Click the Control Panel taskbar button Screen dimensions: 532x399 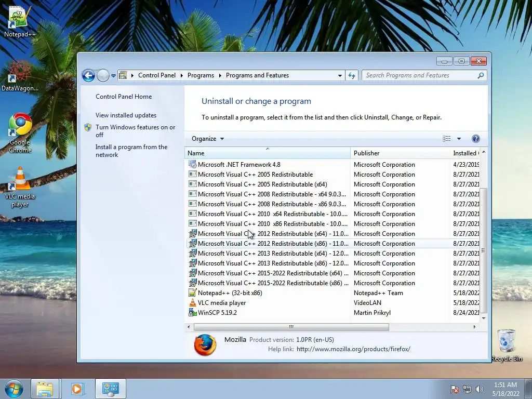tap(110, 389)
